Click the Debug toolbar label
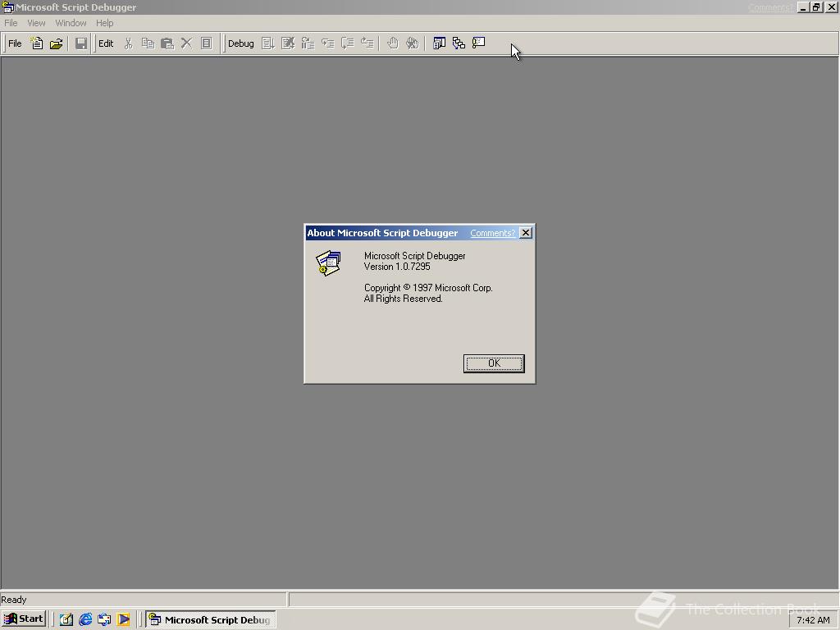 [x=240, y=43]
